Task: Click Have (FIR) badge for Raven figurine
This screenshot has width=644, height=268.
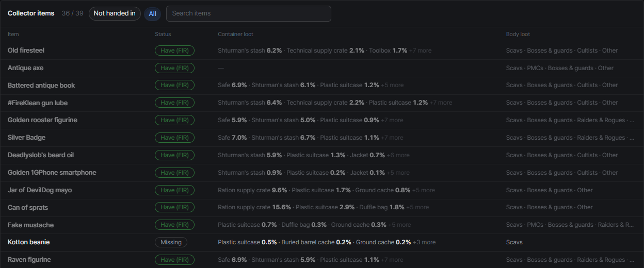Action: point(174,260)
